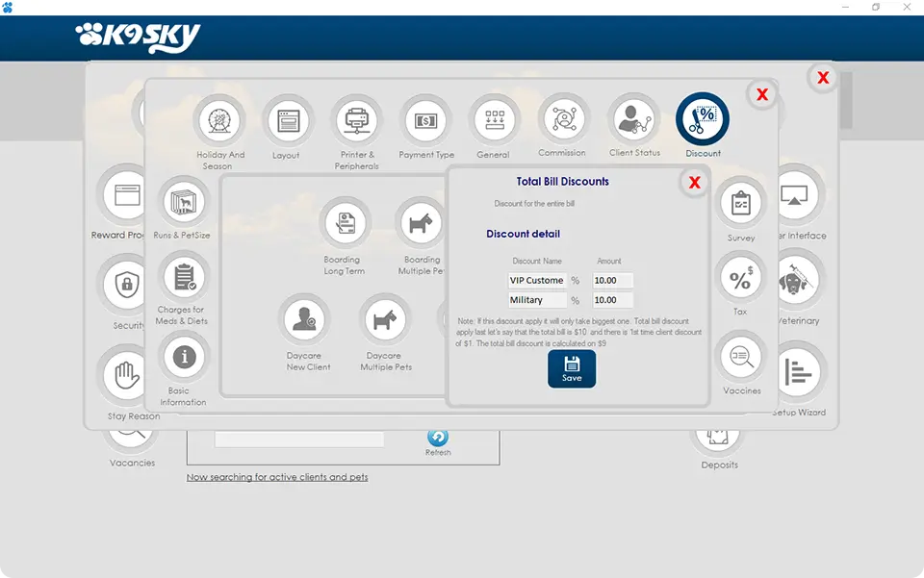Open Printer & Peripherals settings
The height and width of the screenshot is (578, 924).
[358, 121]
